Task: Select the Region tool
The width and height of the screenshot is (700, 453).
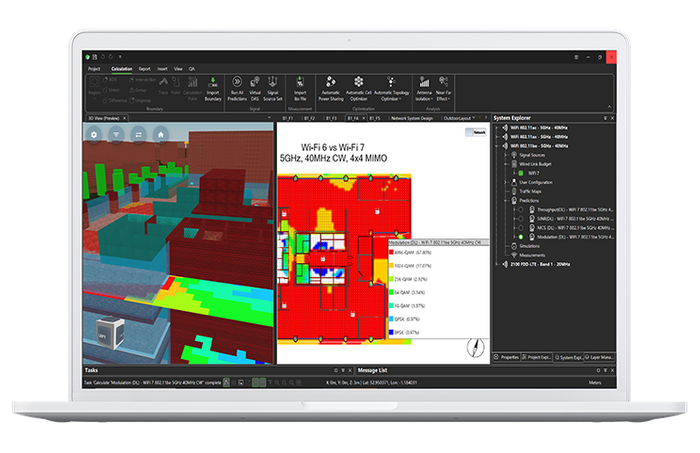Action: coord(94,85)
